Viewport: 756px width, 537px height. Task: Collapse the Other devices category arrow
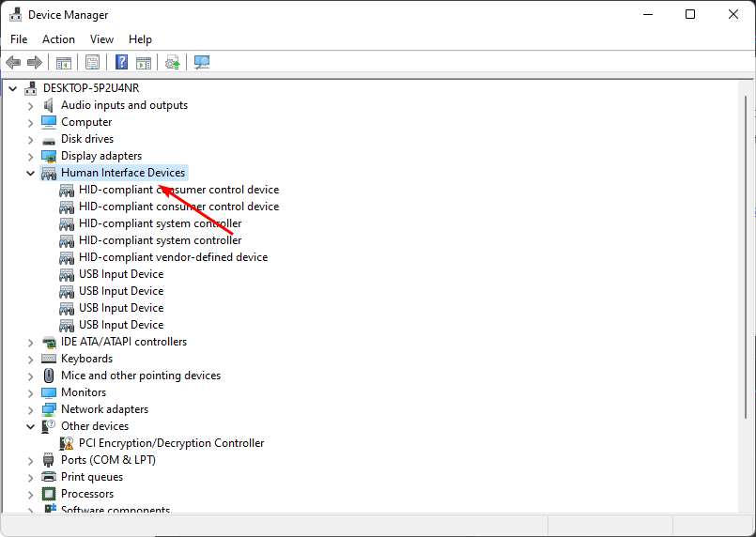pyautogui.click(x=30, y=426)
